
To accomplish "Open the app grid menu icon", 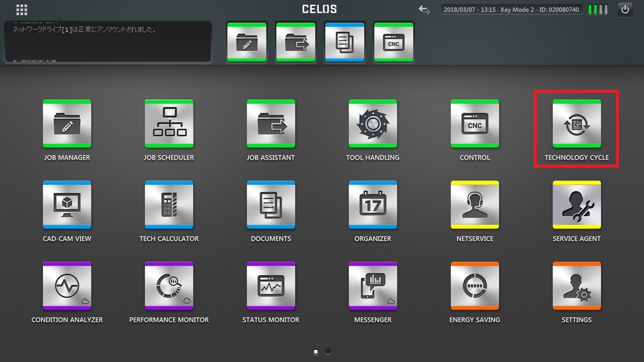I will [22, 9].
